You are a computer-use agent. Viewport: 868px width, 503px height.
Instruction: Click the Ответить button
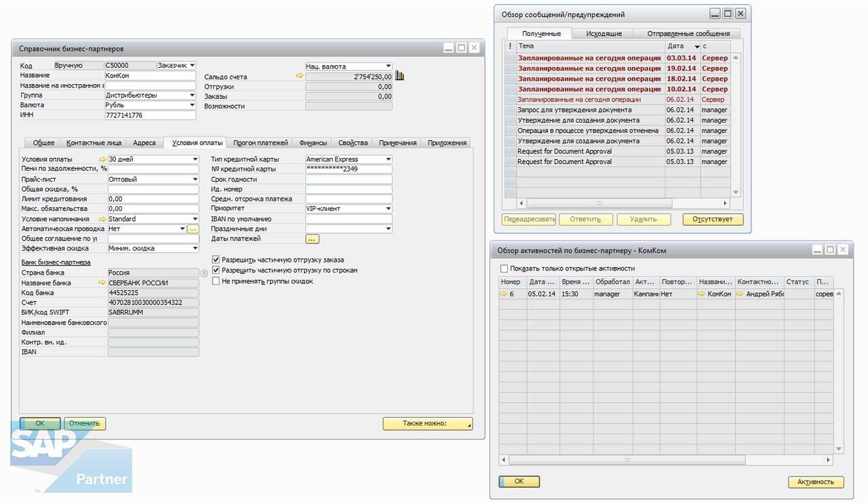point(586,220)
